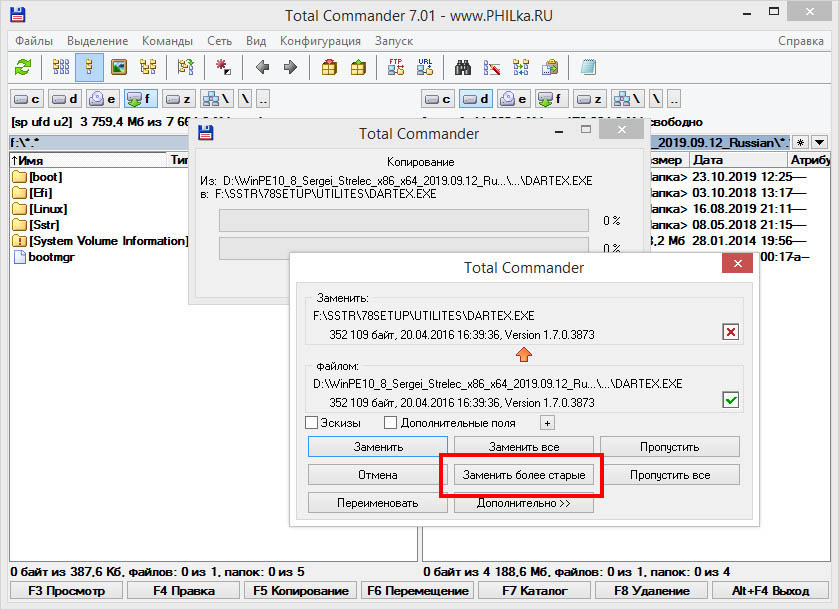Expand extra options with the + button
This screenshot has width=839, height=610.
coord(547,423)
